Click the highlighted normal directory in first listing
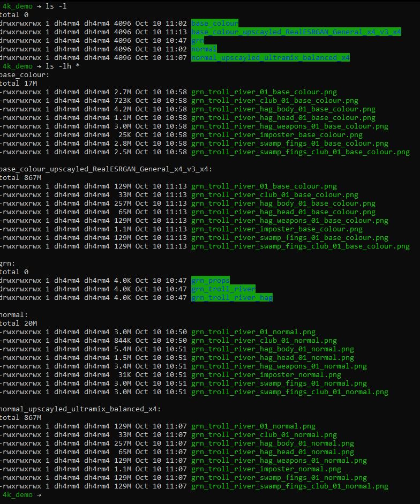This screenshot has height=504, width=420. [x=204, y=49]
